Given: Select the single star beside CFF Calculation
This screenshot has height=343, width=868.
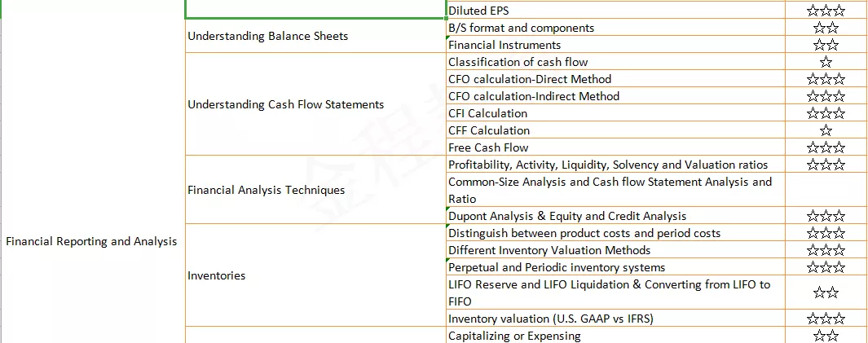Looking at the screenshot, I should coord(826,130).
